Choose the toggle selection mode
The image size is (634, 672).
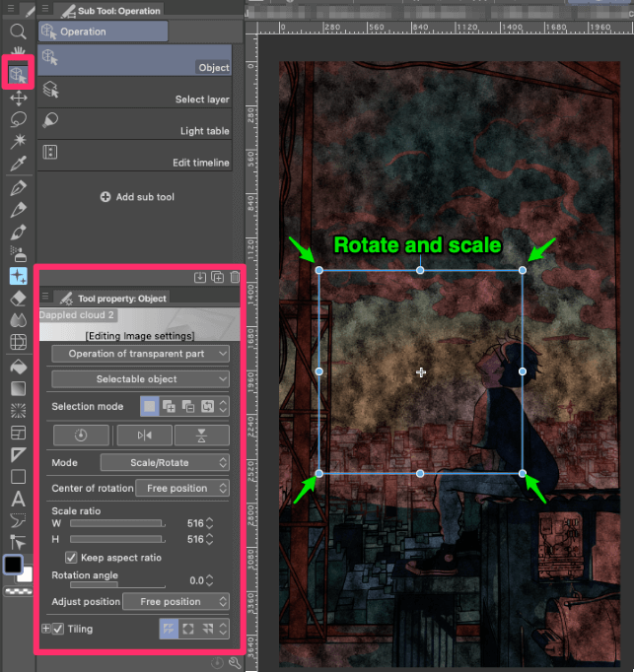click(208, 406)
